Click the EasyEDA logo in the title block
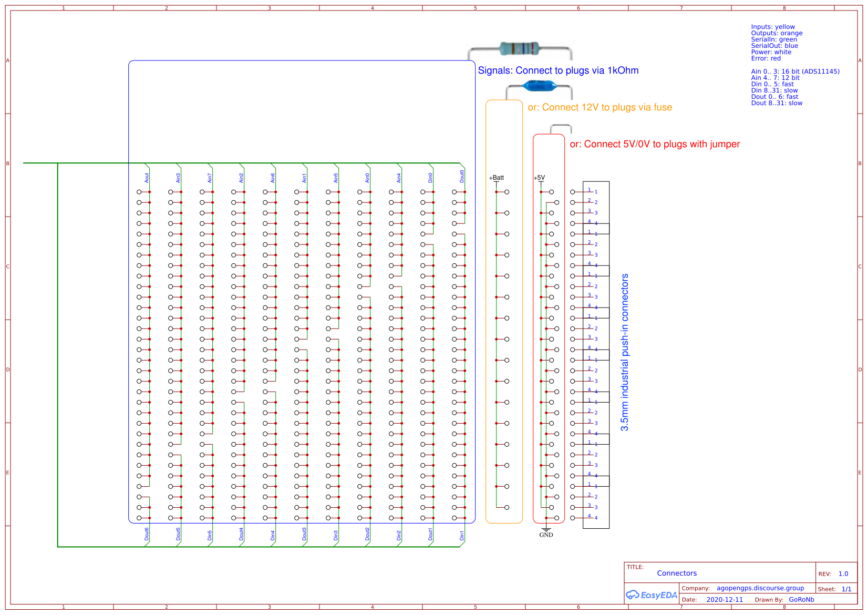 tap(651, 595)
